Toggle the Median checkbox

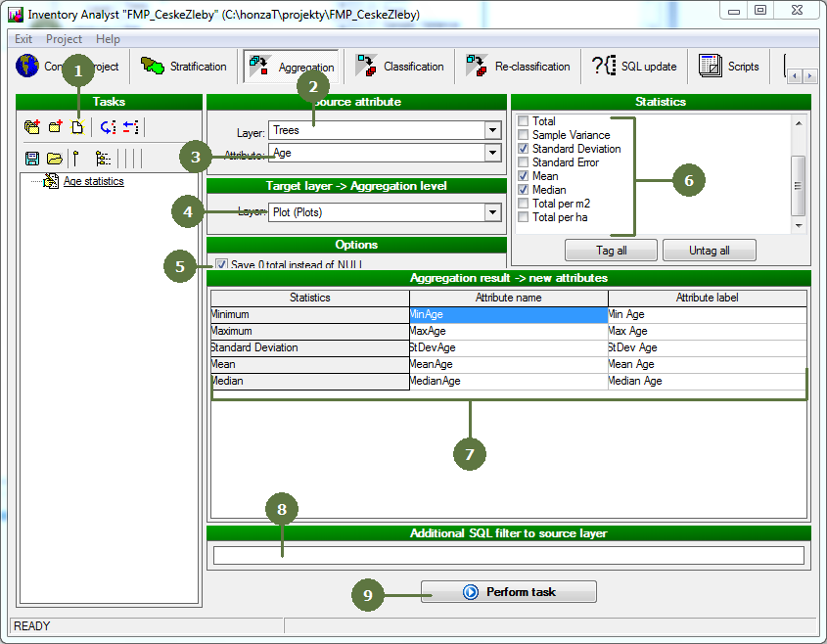tap(524, 190)
